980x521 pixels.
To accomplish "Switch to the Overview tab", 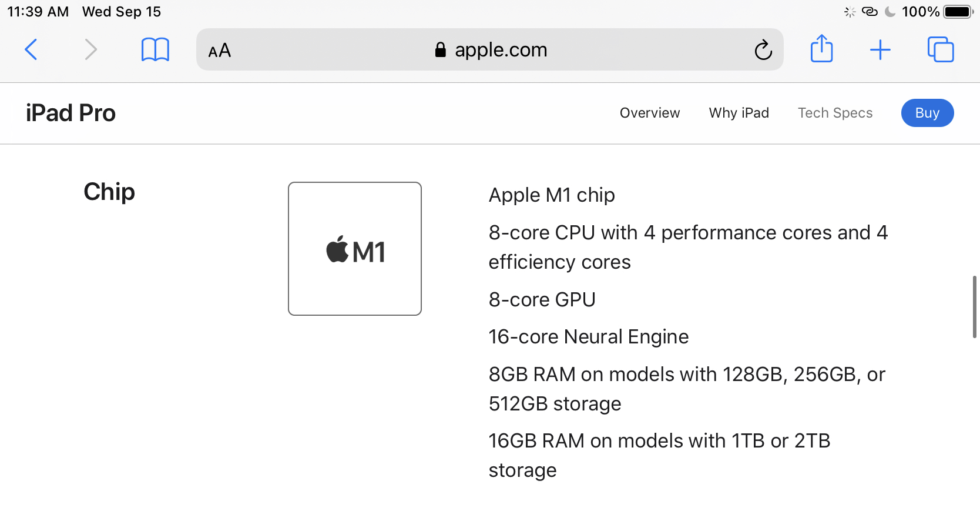I will click(649, 113).
